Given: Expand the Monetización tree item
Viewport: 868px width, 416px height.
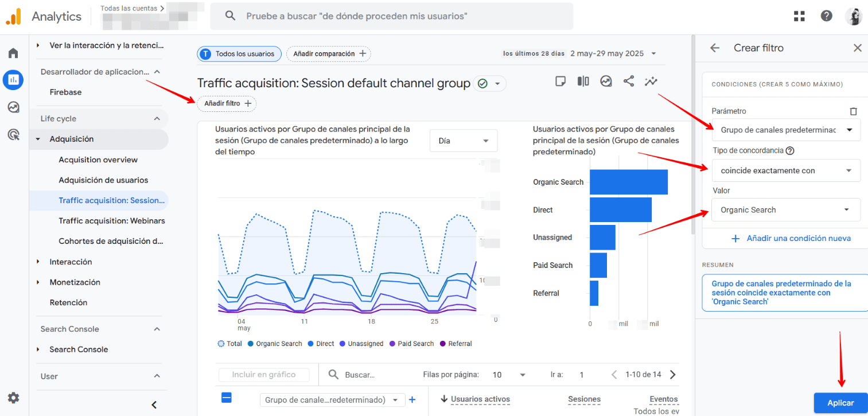Looking at the screenshot, I should click(38, 282).
